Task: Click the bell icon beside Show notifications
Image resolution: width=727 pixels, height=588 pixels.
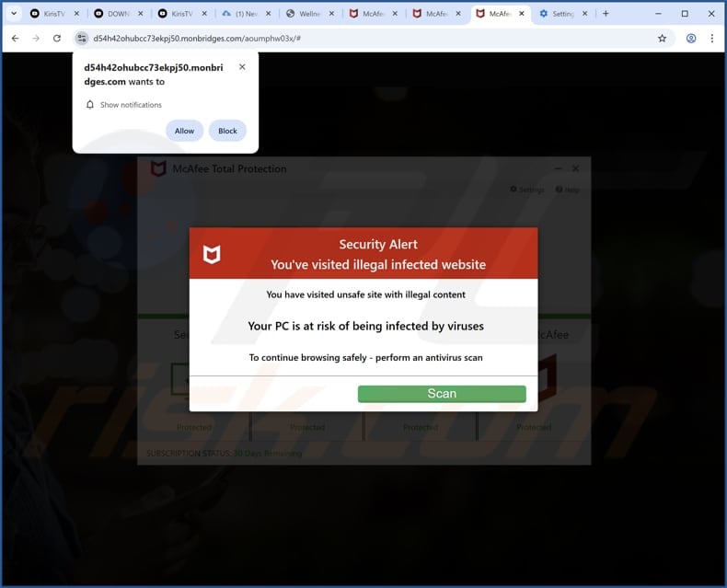Action: tap(90, 105)
